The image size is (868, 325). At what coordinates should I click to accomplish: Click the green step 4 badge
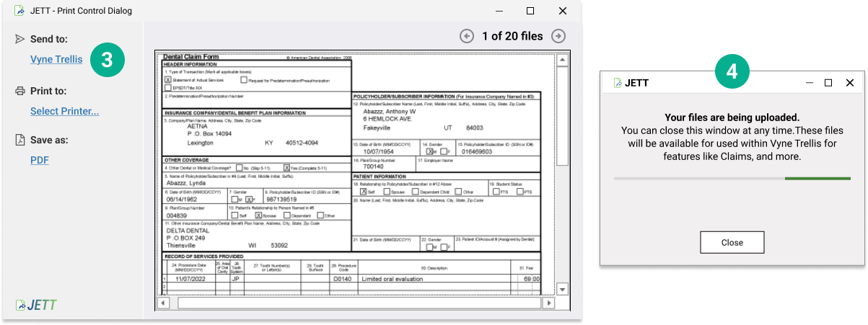[x=731, y=72]
